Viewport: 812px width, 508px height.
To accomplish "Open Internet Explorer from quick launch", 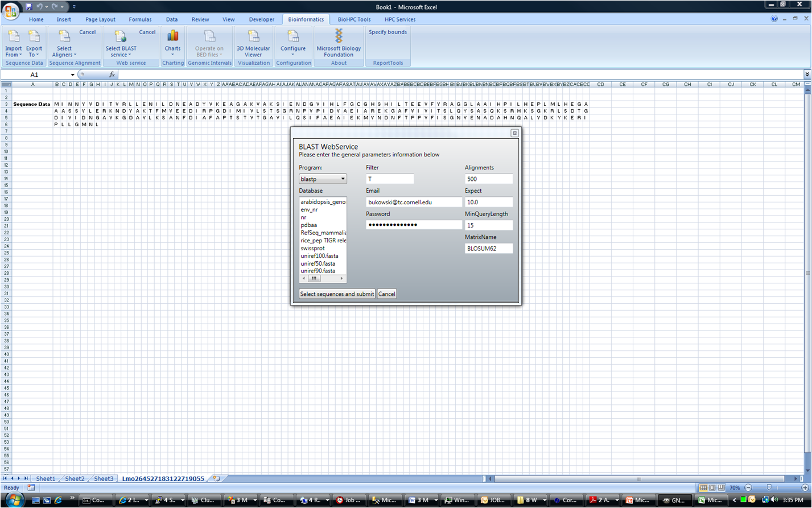I will click(58, 501).
